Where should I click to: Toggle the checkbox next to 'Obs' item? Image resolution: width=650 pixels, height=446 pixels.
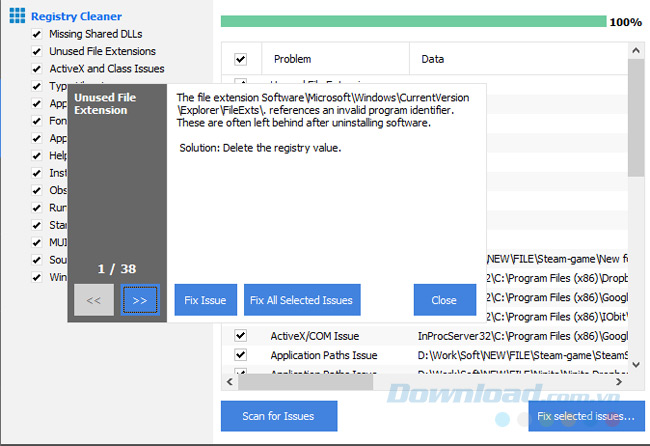point(37,190)
